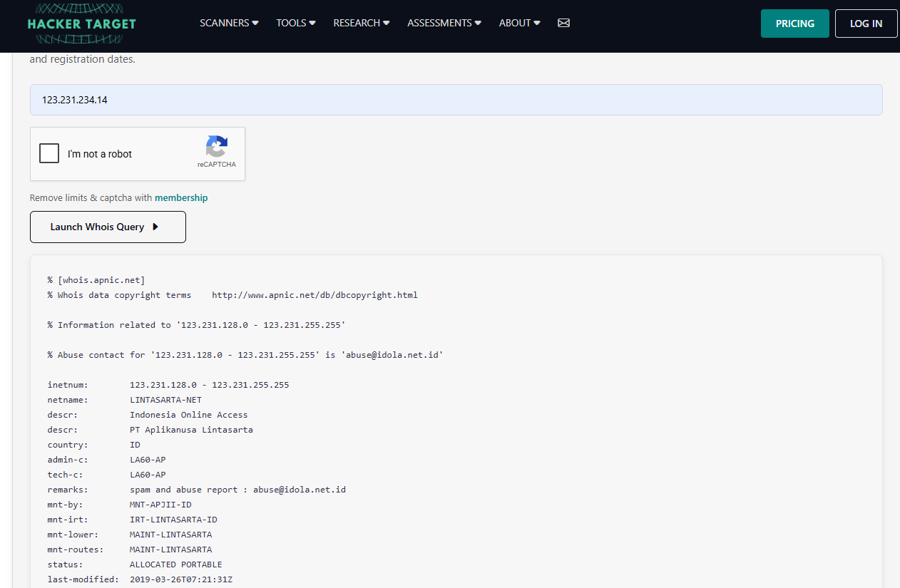Launch the Whois Query
The image size is (900, 588).
click(x=108, y=227)
